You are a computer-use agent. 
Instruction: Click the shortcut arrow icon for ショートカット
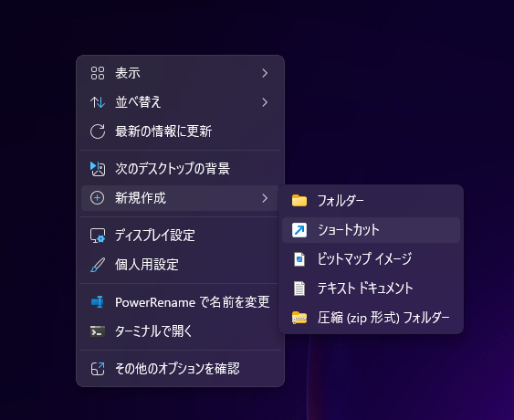pos(299,230)
